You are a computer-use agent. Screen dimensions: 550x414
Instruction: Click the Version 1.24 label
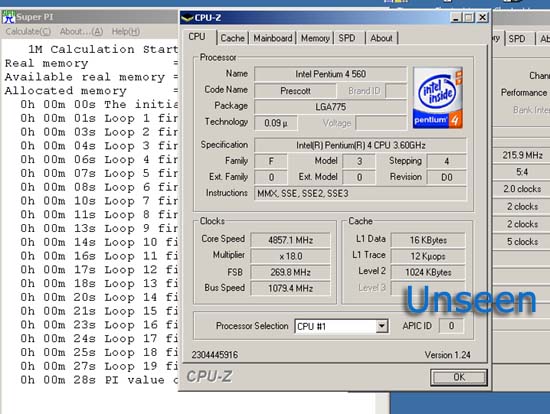[447, 355]
